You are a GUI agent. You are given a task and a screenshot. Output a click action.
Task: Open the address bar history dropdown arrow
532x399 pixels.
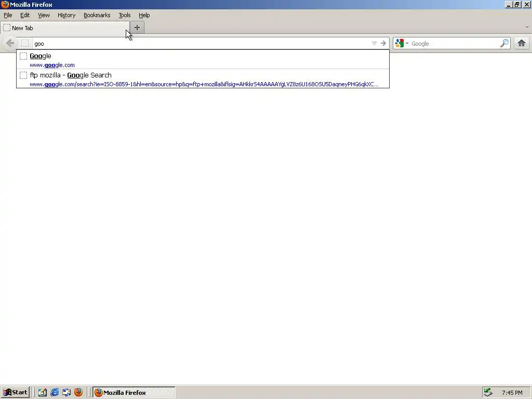click(x=374, y=43)
